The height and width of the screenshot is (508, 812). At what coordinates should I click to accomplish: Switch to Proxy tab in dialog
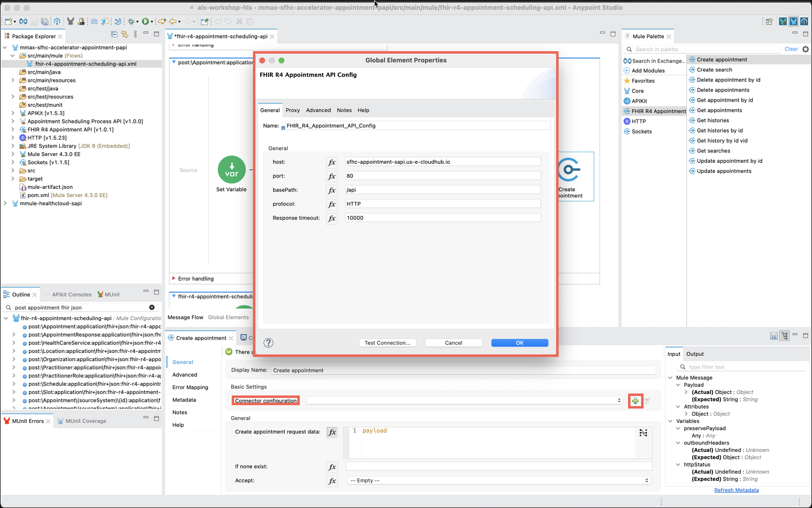pos(293,110)
